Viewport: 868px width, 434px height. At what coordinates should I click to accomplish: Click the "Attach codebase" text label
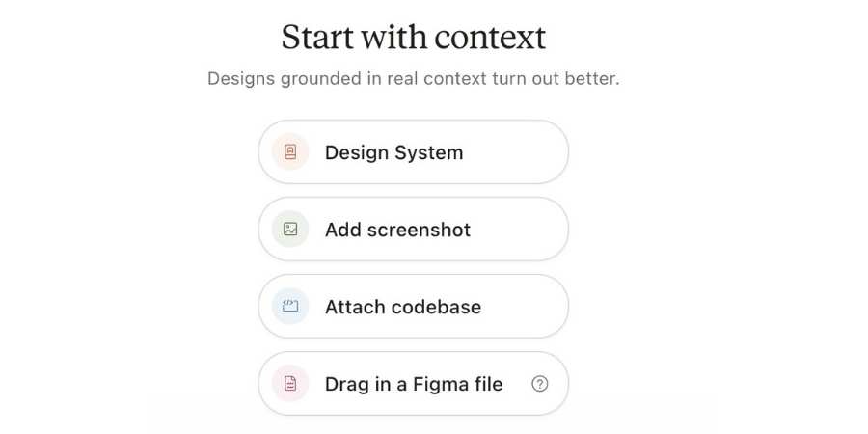[403, 307]
